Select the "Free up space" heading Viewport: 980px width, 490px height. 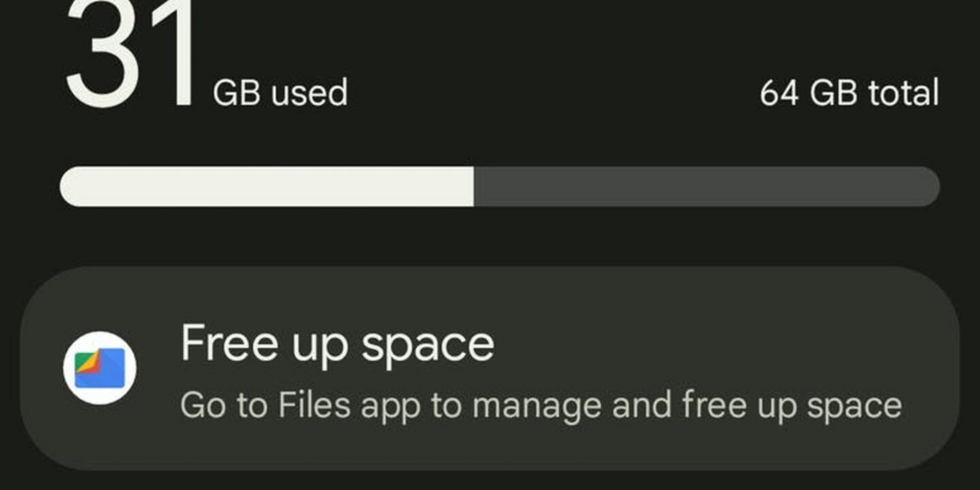pyautogui.click(x=337, y=344)
